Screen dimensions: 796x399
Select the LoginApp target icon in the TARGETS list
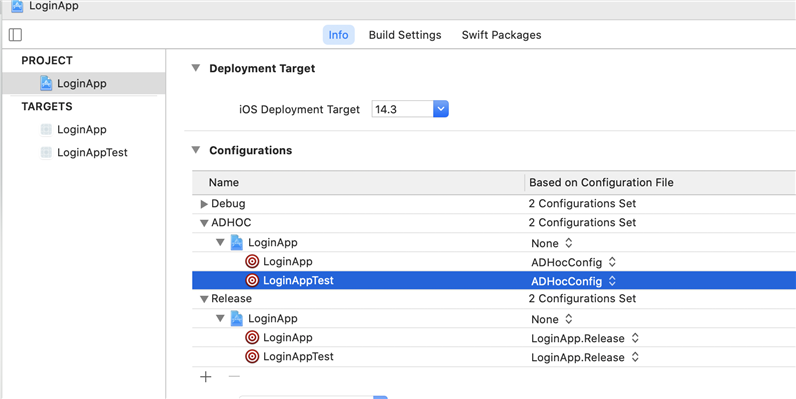point(46,129)
